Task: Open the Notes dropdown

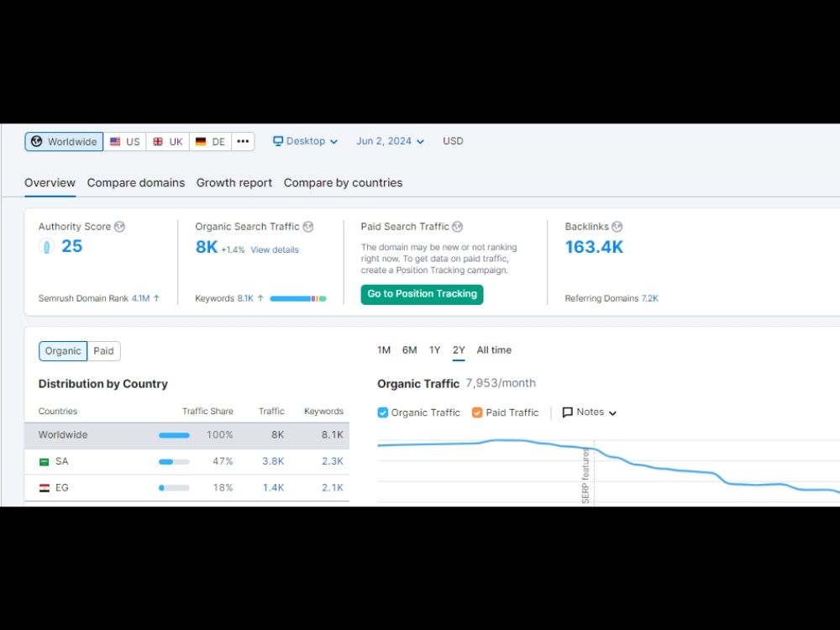Action: click(590, 412)
